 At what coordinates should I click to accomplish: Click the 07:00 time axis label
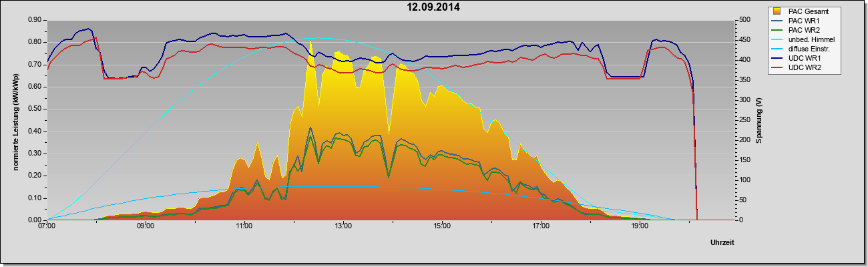coord(47,226)
